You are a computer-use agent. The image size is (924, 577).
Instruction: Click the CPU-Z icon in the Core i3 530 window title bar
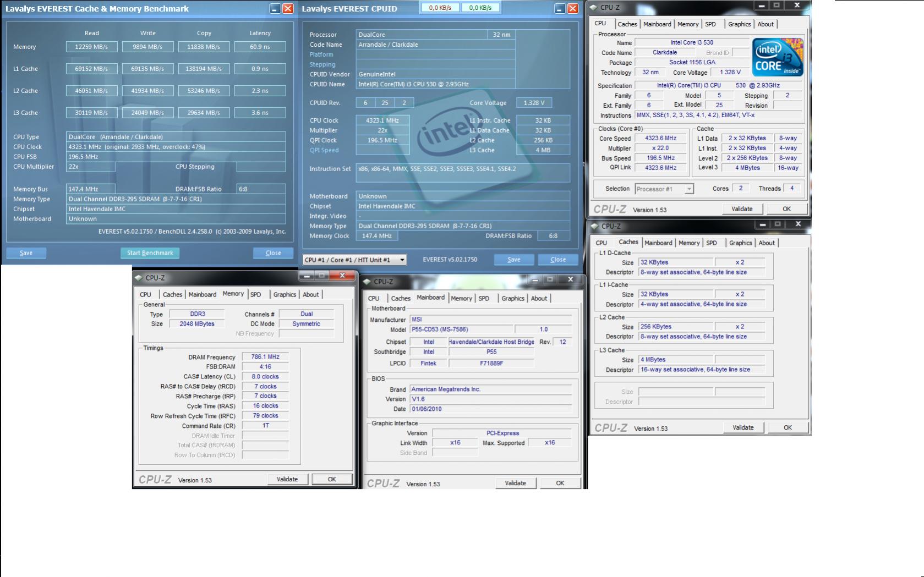pos(593,7)
